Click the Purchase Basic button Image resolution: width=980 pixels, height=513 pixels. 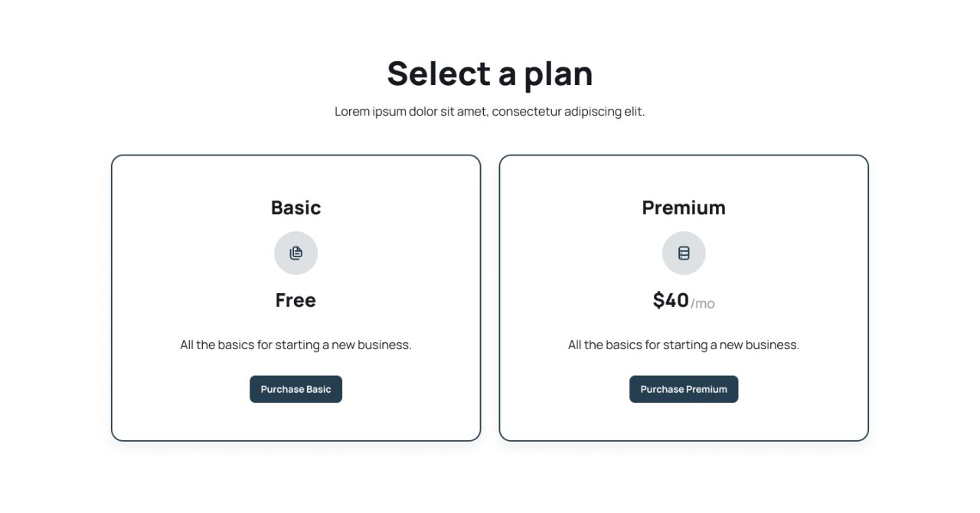click(x=296, y=389)
